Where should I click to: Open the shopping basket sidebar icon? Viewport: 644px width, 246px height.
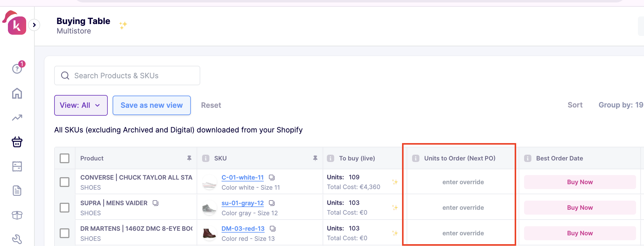(x=17, y=142)
